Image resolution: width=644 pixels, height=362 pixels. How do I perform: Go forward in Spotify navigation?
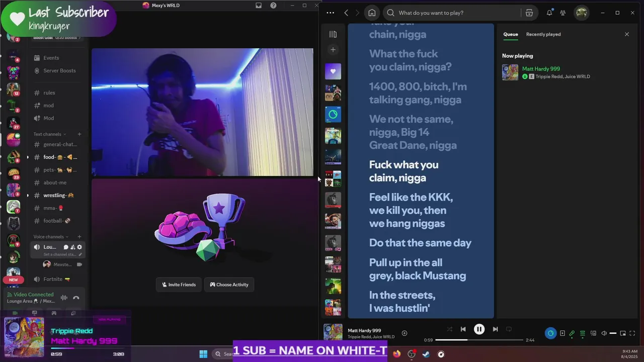358,13
